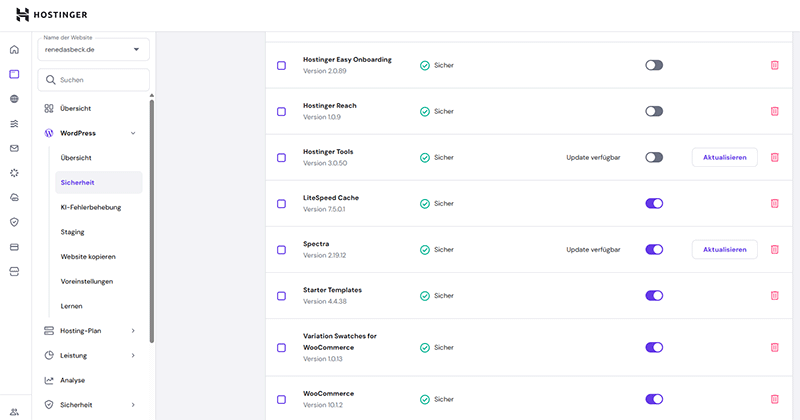Open the spinner-shaped icon in left rail

click(x=14, y=173)
